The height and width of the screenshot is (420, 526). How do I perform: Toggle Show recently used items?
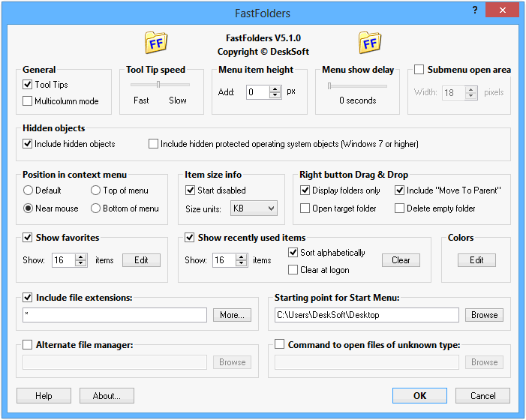(190, 238)
